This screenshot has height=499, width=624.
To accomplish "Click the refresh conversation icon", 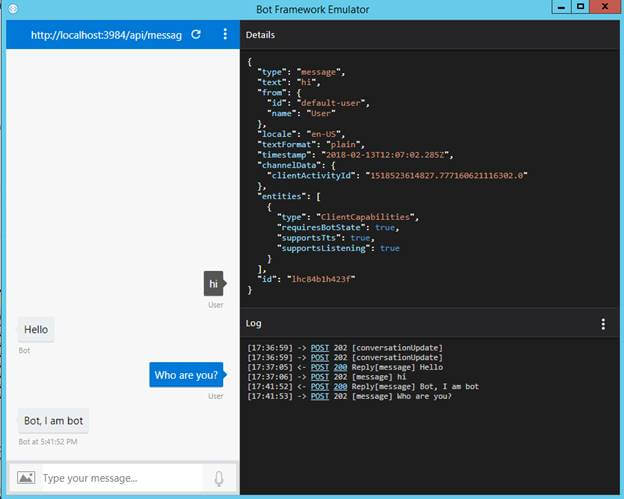I will click(x=196, y=34).
